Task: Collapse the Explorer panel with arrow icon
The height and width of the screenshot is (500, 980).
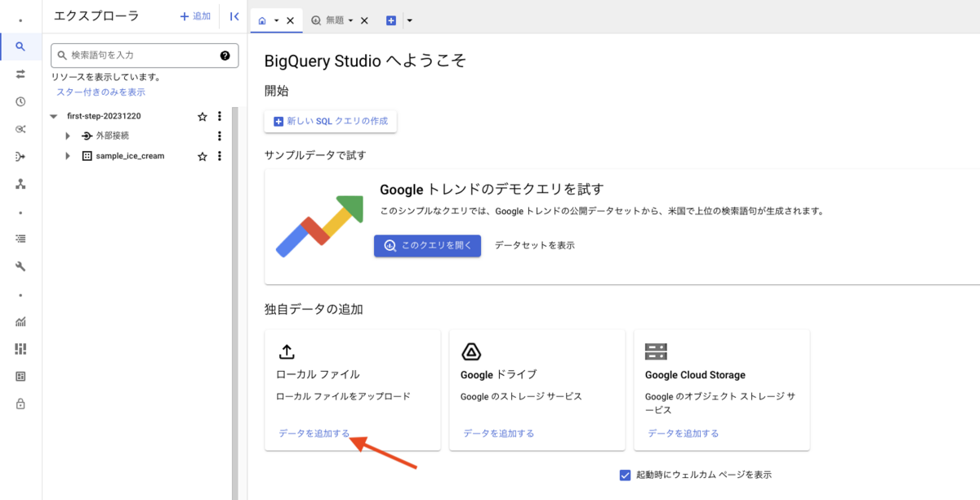Action: (x=234, y=16)
